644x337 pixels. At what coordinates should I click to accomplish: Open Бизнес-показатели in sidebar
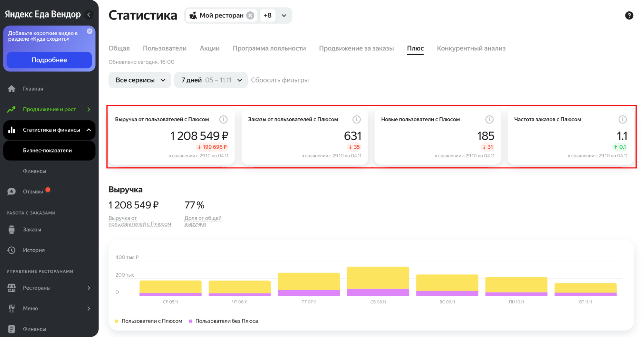pos(49,151)
